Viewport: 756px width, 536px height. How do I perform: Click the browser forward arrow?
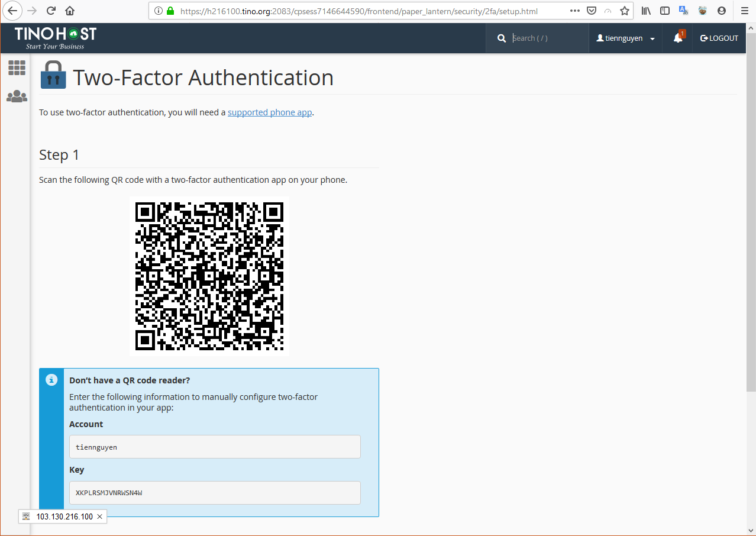pos(32,11)
